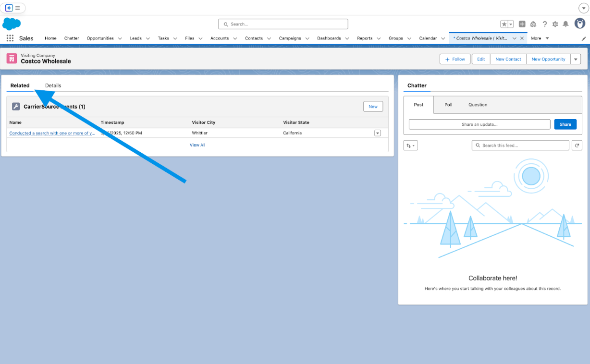Screen dimensions: 590x364
Task: Open the Global Actions plus icon
Action: pyautogui.click(x=522, y=24)
